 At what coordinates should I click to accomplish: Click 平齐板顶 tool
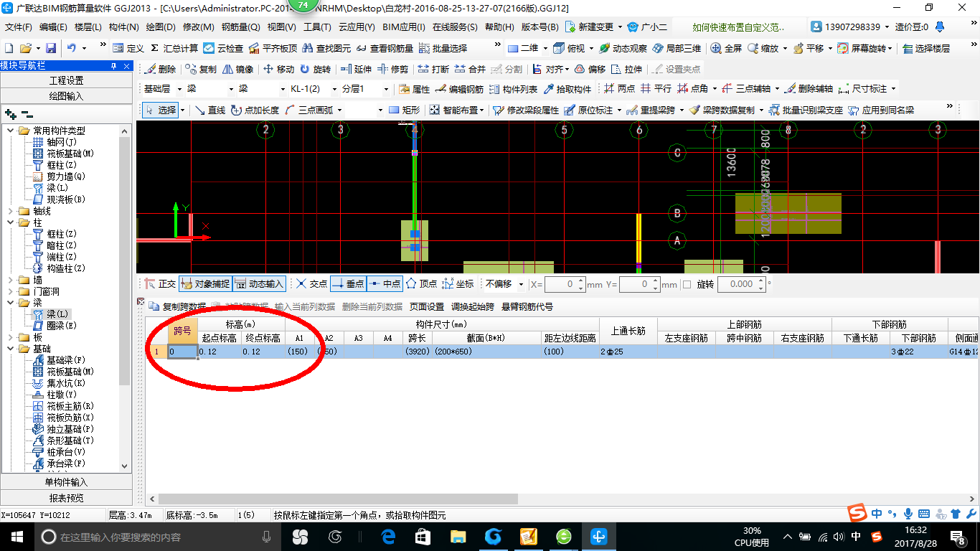pyautogui.click(x=273, y=48)
